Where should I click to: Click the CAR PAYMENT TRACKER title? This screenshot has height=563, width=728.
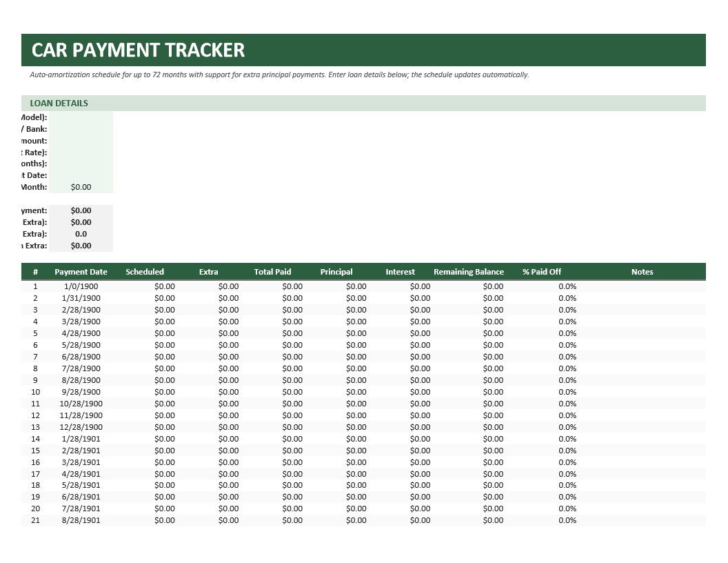click(138, 50)
